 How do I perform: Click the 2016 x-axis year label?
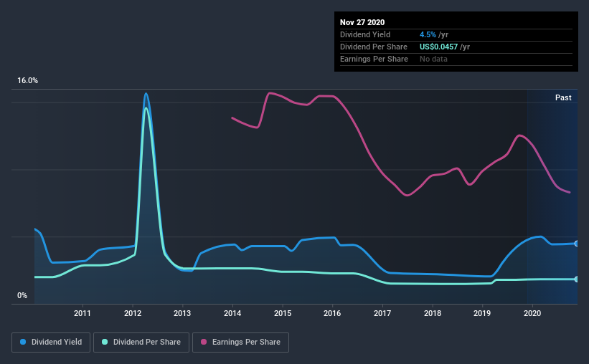coord(332,313)
